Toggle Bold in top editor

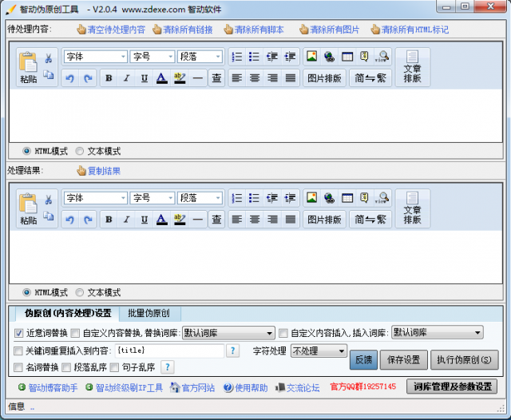click(109, 78)
